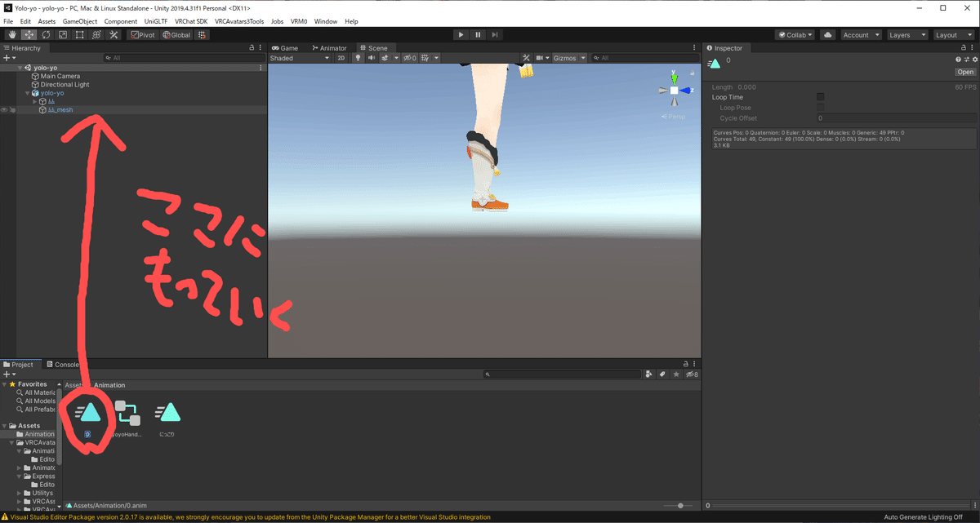980x523 pixels.
Task: Select the Rect tool
Action: coord(79,35)
